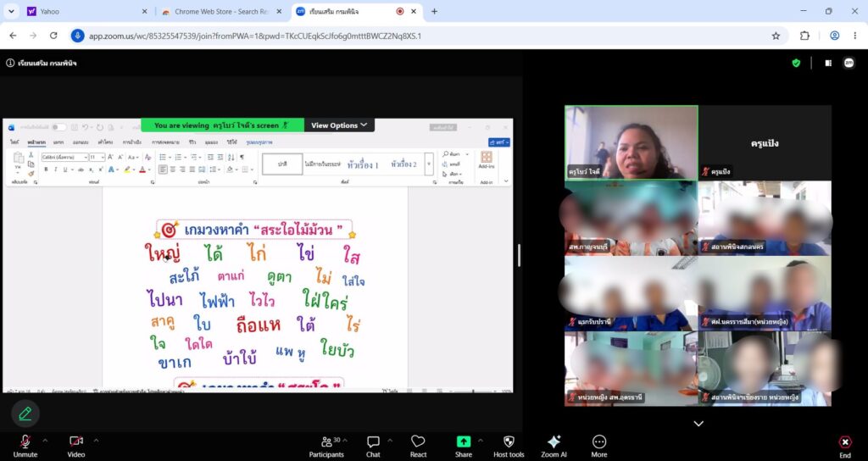Select ครูโบว์ ใจดี speaker video tile

tap(631, 142)
